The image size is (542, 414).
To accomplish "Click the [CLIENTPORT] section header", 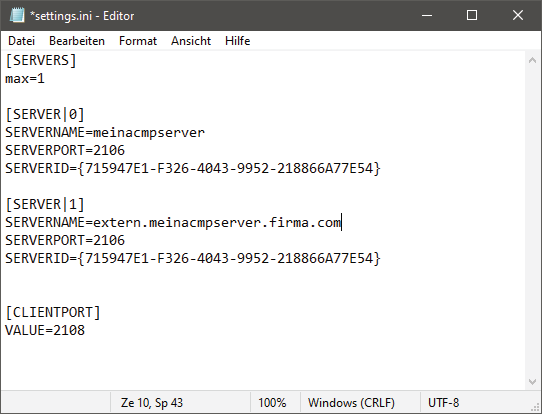I will coord(53,312).
